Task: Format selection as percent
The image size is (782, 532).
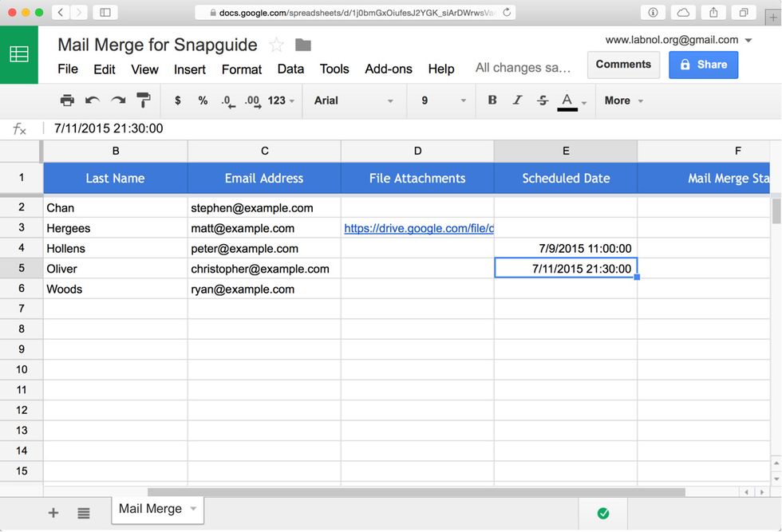Action: (203, 100)
